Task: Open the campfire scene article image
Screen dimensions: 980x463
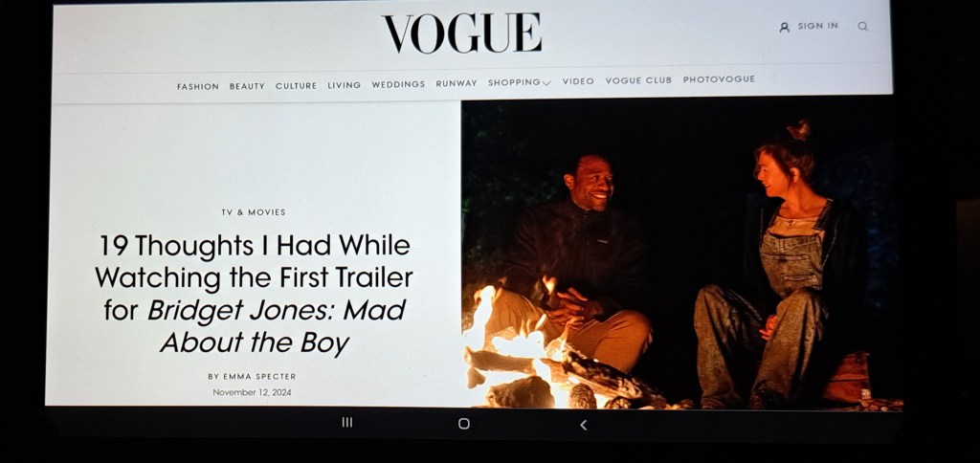Action: (x=681, y=254)
